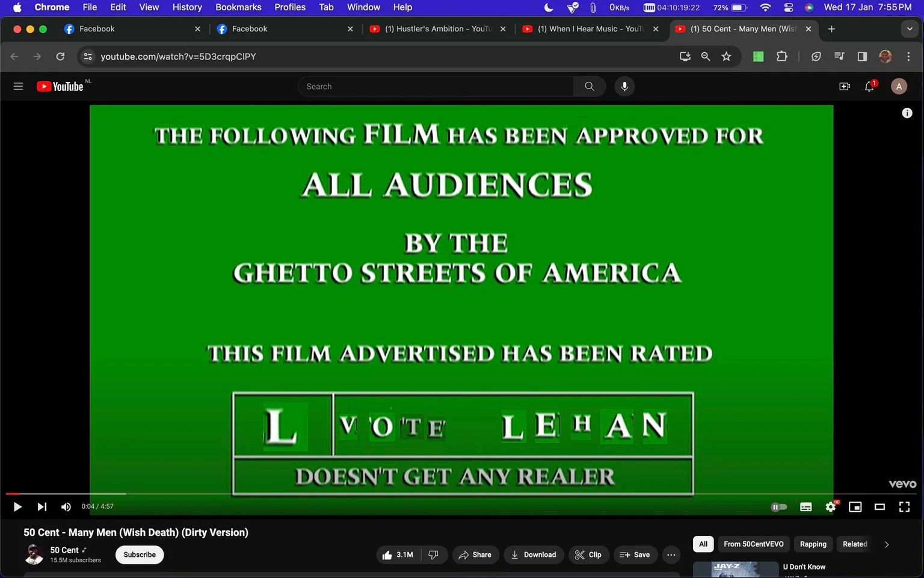Image resolution: width=924 pixels, height=578 pixels.
Task: Open the Bookmarks menu
Action: tap(238, 7)
